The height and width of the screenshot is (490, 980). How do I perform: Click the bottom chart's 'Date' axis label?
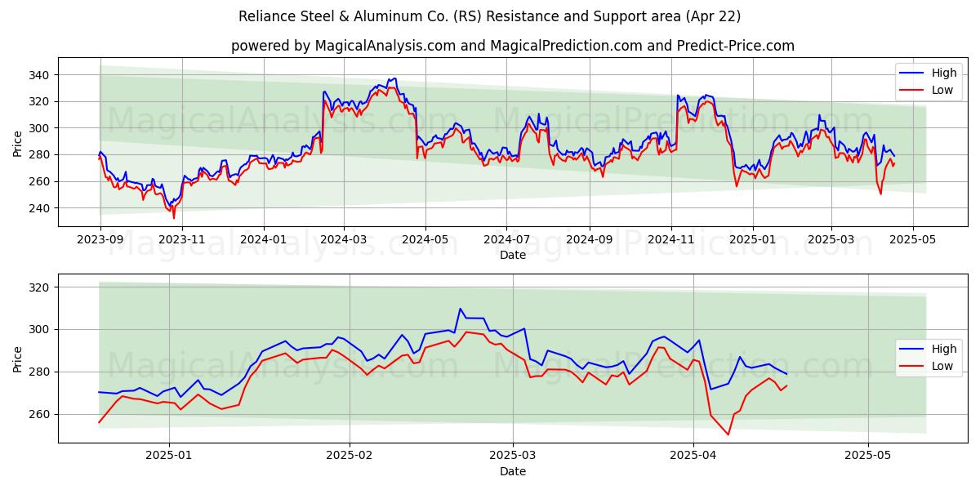click(x=513, y=471)
